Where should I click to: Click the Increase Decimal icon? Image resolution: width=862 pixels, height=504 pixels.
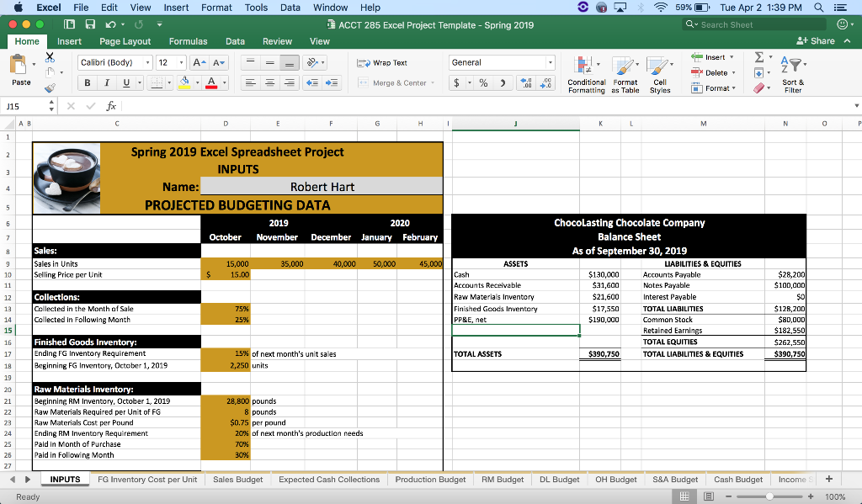(x=525, y=82)
